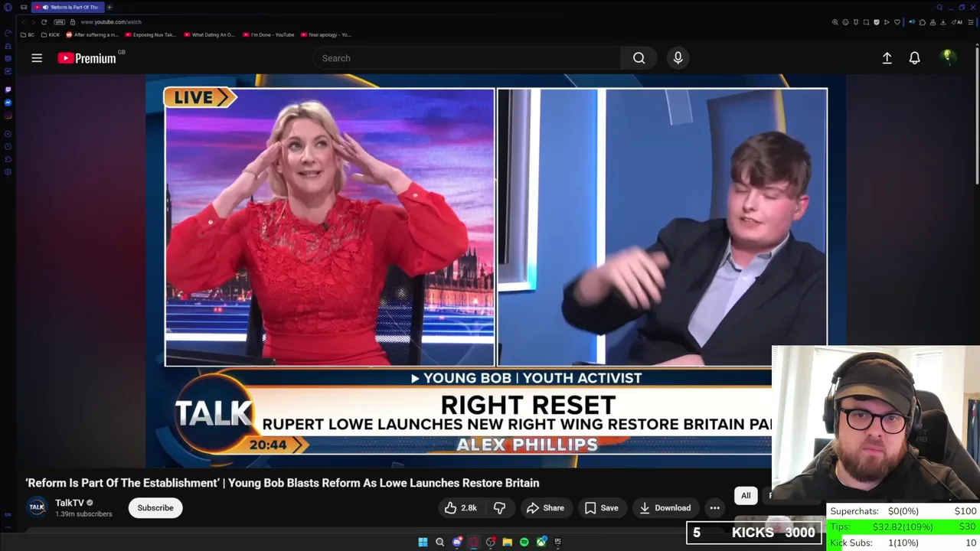The image size is (980, 551).
Task: Open the send/flow arrow icon in toolbar
Action: [x=887, y=22]
